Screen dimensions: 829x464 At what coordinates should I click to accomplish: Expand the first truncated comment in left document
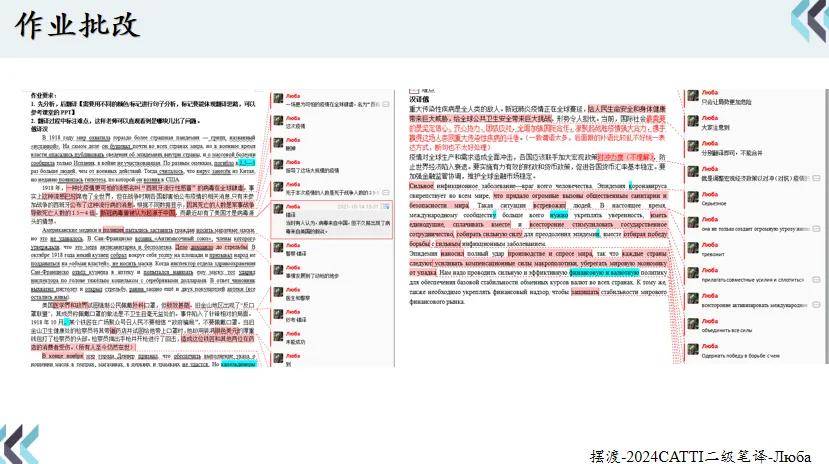tap(386, 105)
